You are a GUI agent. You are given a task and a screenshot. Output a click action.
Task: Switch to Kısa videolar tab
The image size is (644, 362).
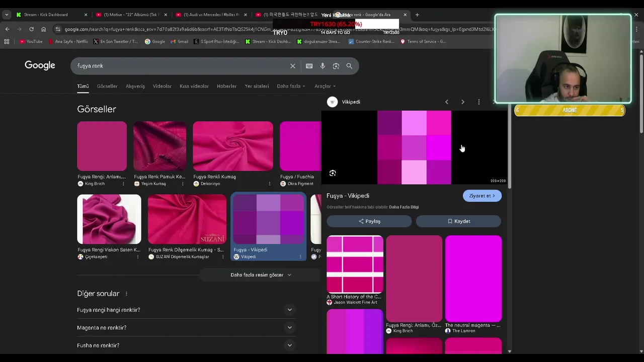click(194, 86)
